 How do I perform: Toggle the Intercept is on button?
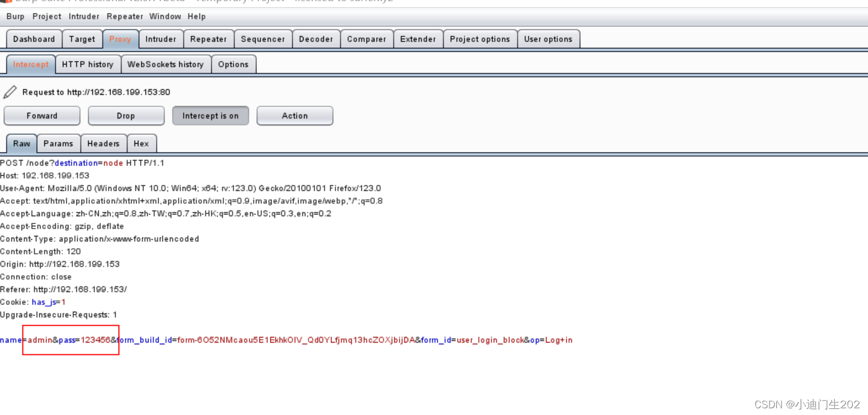(x=210, y=116)
